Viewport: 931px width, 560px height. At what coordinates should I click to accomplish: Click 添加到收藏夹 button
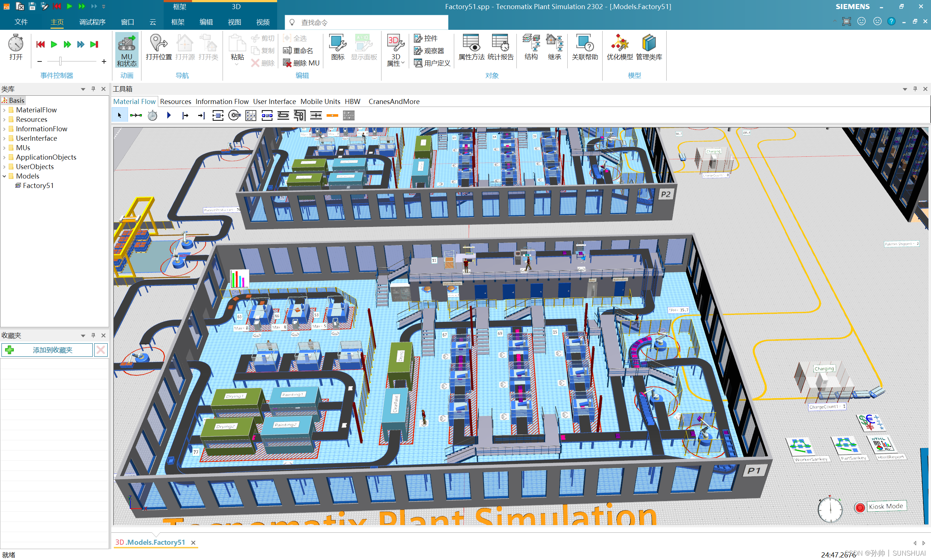(x=47, y=350)
